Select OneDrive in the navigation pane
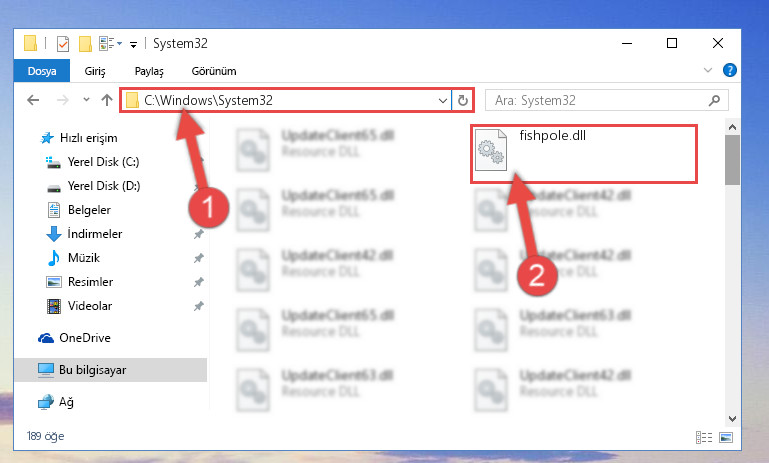Viewport: 769px width, 463px height. tap(84, 338)
